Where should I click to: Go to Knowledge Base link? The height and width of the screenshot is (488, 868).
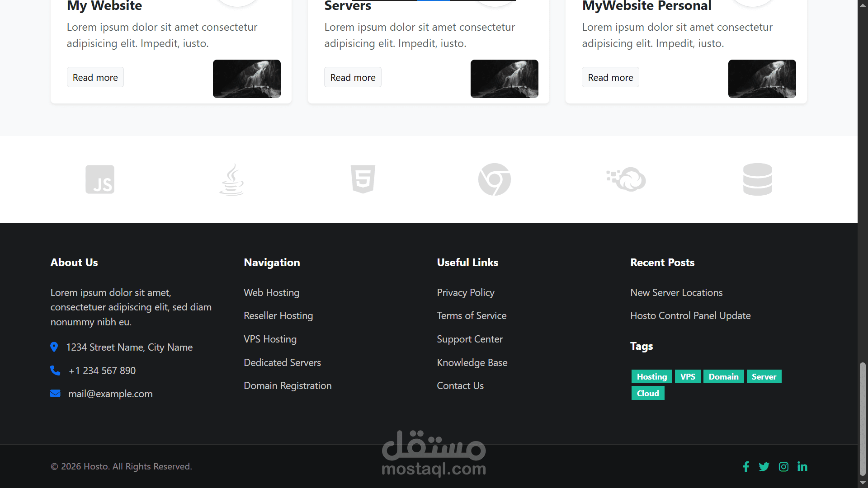click(x=472, y=363)
